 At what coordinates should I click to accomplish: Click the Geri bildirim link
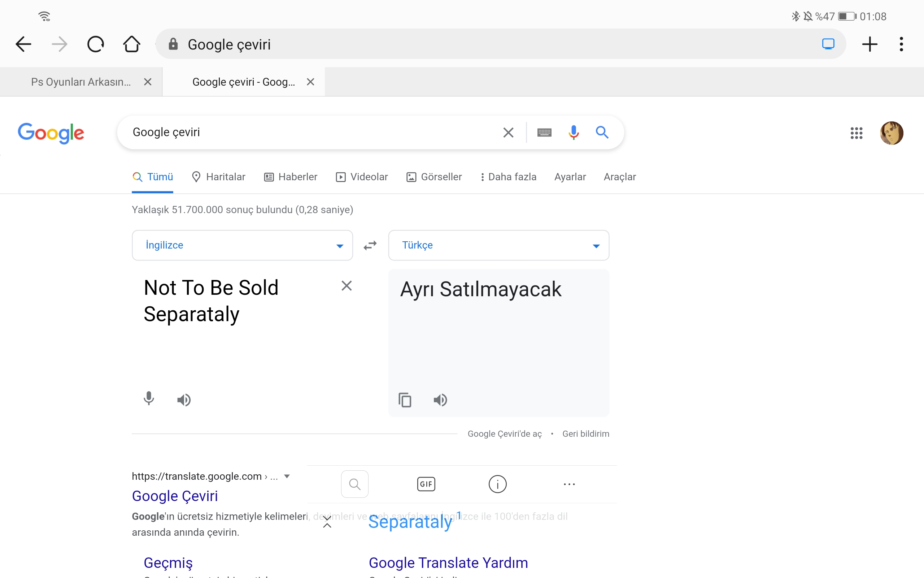586,434
